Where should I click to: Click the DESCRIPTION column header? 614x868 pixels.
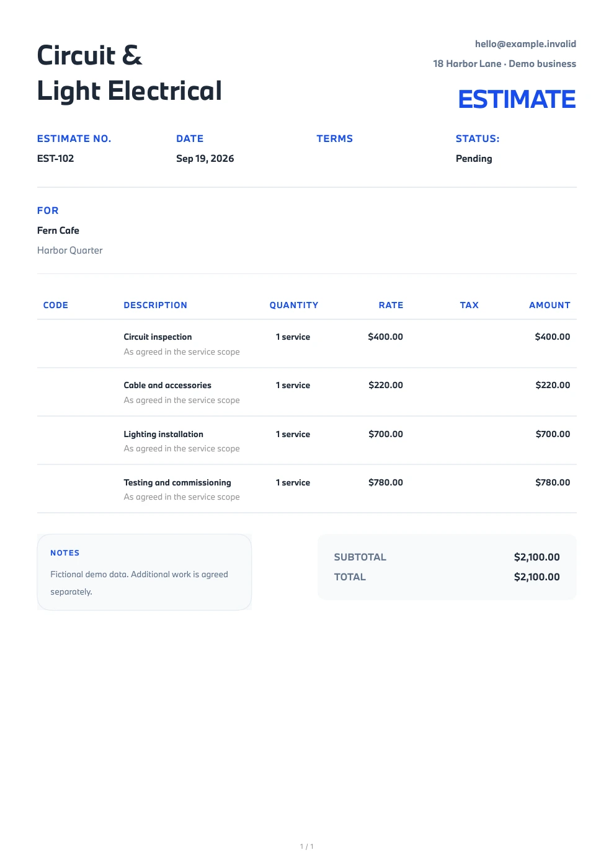coord(156,305)
